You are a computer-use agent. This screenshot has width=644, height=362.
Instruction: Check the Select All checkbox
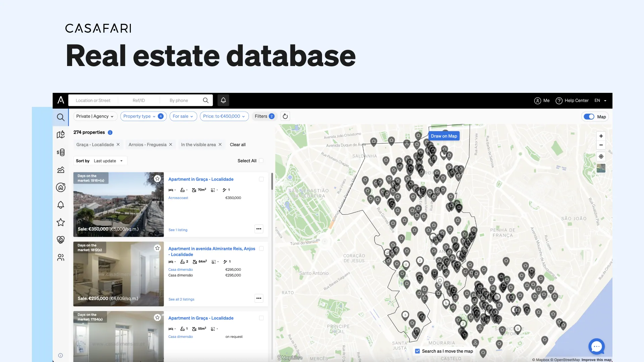(x=261, y=161)
